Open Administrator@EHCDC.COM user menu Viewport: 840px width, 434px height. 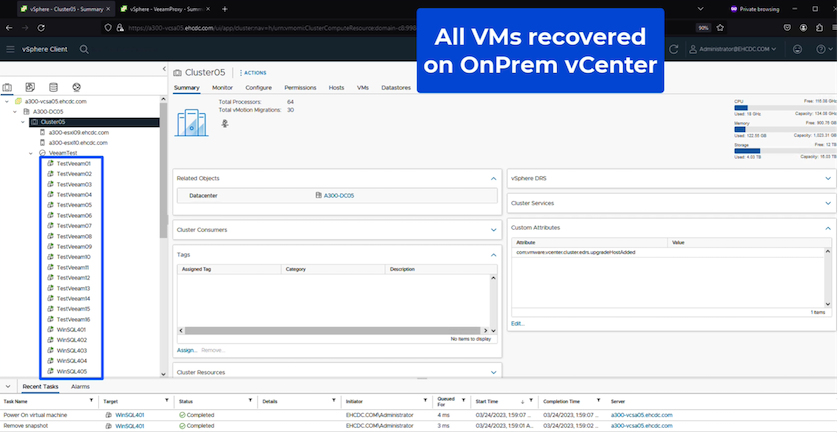pyautogui.click(x=733, y=49)
